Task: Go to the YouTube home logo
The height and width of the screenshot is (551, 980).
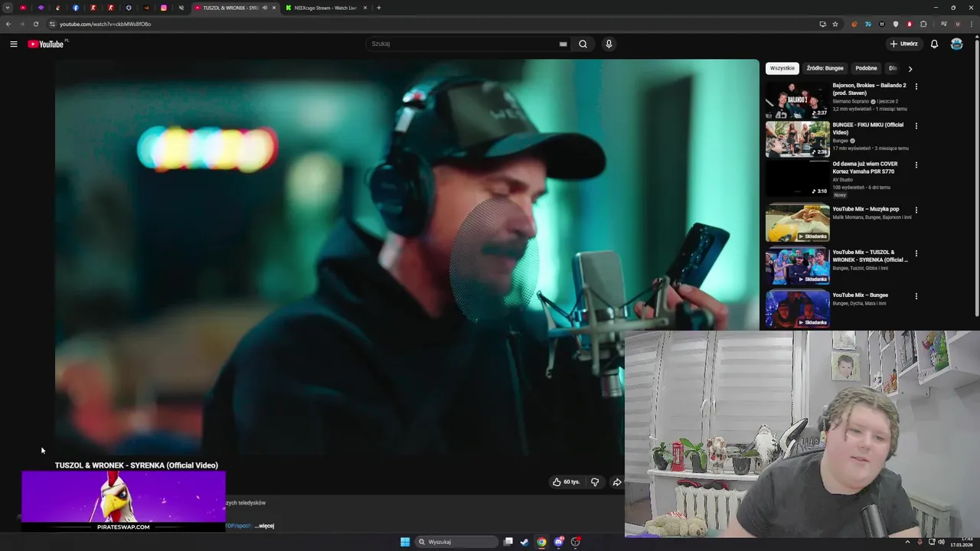Action: 46,44
